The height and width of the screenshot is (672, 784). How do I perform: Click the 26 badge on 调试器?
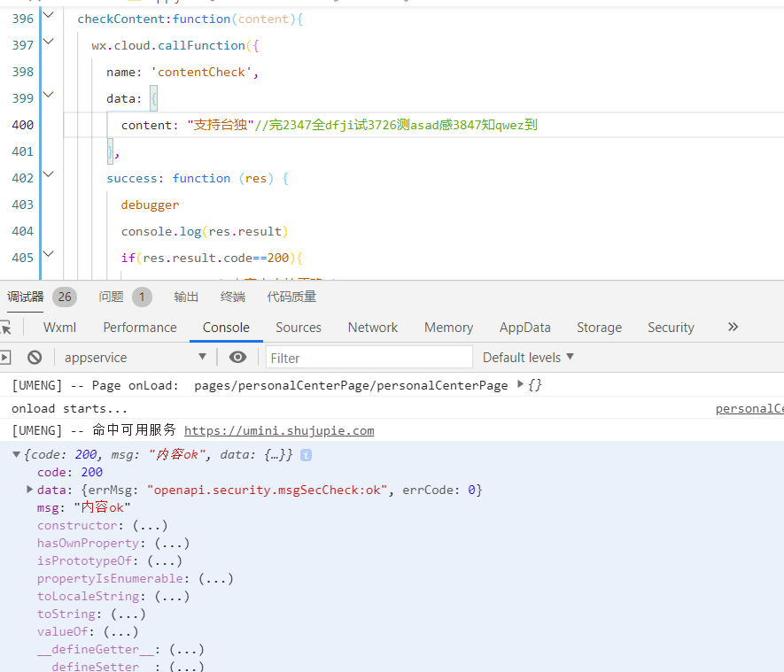65,297
